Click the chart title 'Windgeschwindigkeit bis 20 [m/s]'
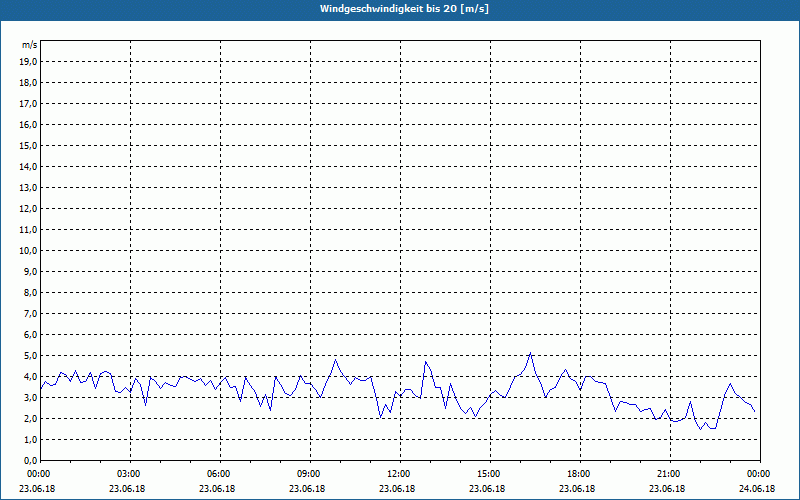Viewport: 800px width, 500px height. pos(404,9)
